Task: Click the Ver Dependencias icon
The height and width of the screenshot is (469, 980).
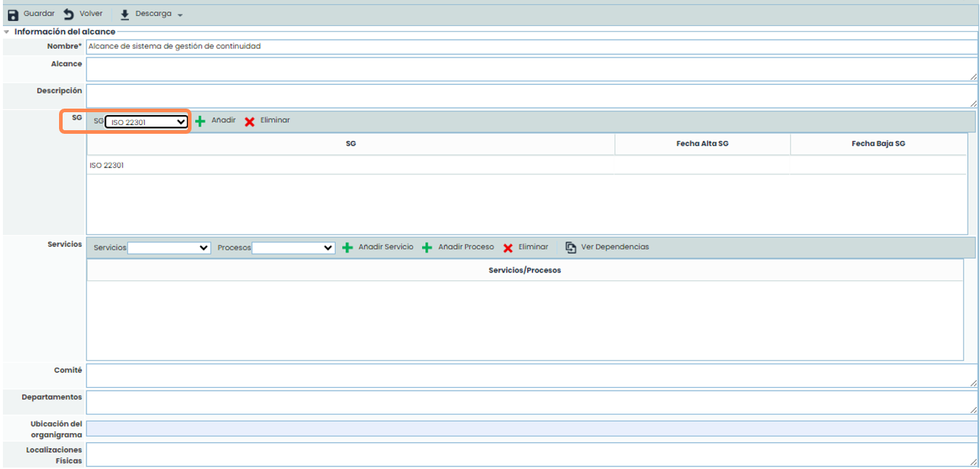Action: click(570, 247)
